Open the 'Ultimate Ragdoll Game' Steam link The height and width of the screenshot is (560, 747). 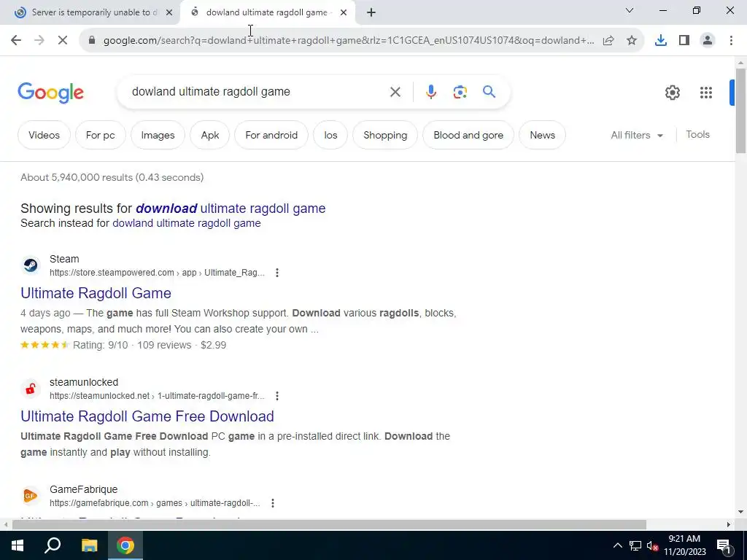click(x=96, y=293)
